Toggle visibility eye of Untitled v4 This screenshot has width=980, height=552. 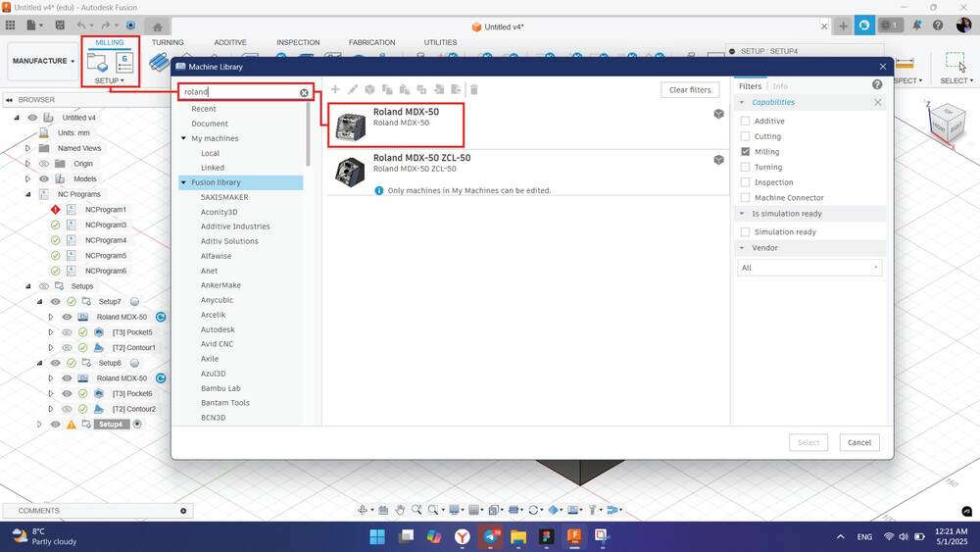click(32, 118)
